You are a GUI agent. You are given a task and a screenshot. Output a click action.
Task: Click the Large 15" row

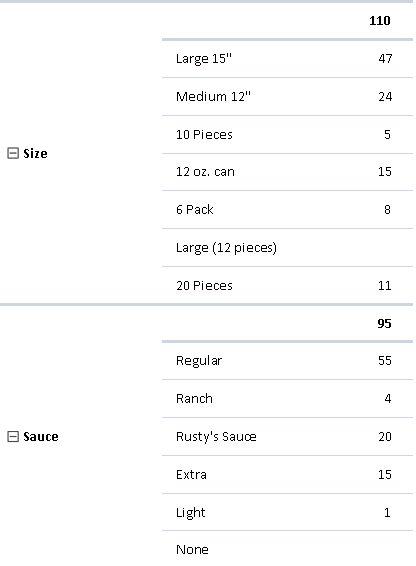(287, 58)
